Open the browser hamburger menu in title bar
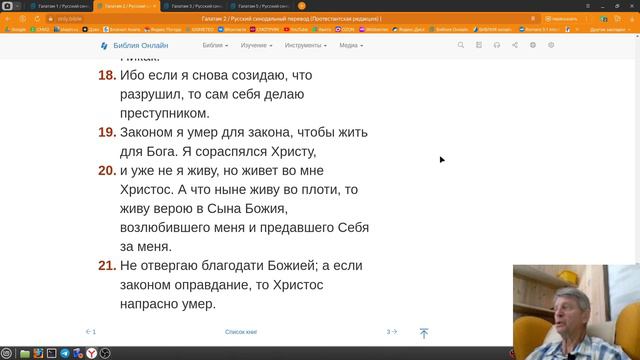Image resolution: width=640 pixels, height=360 pixels. (588, 6)
